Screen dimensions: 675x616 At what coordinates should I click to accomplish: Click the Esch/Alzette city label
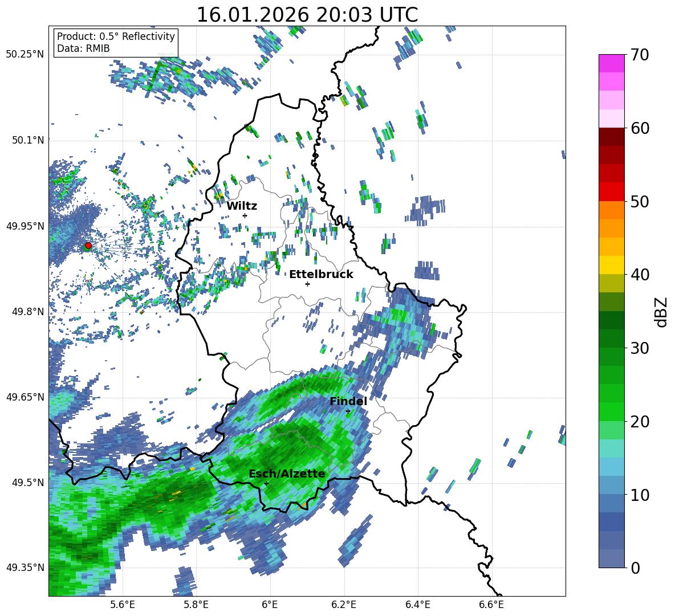click(x=287, y=474)
